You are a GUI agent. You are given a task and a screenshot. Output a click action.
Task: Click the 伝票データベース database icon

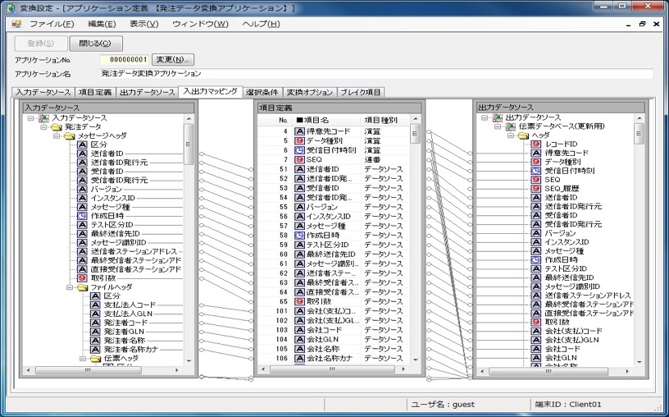(x=510, y=127)
